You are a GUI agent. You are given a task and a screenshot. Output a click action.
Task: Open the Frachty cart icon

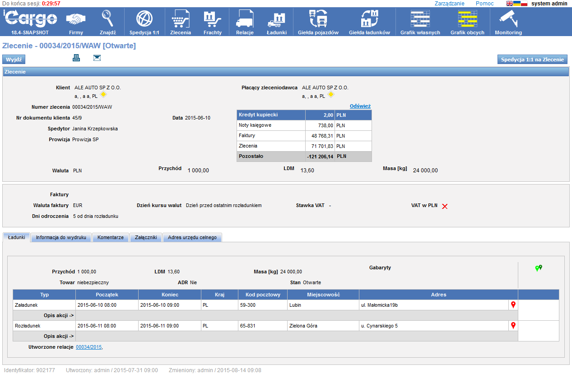click(212, 20)
